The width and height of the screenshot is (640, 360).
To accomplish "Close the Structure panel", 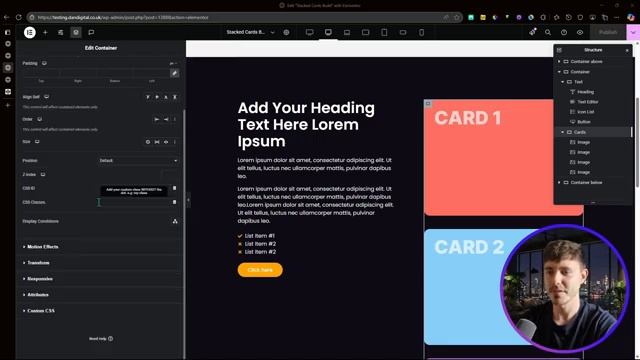I will click(x=627, y=50).
